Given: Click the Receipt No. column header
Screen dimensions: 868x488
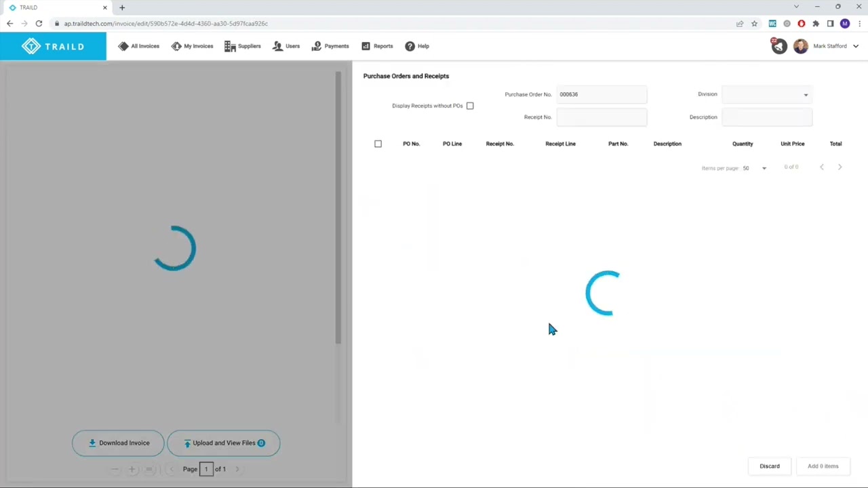Looking at the screenshot, I should coord(500,144).
